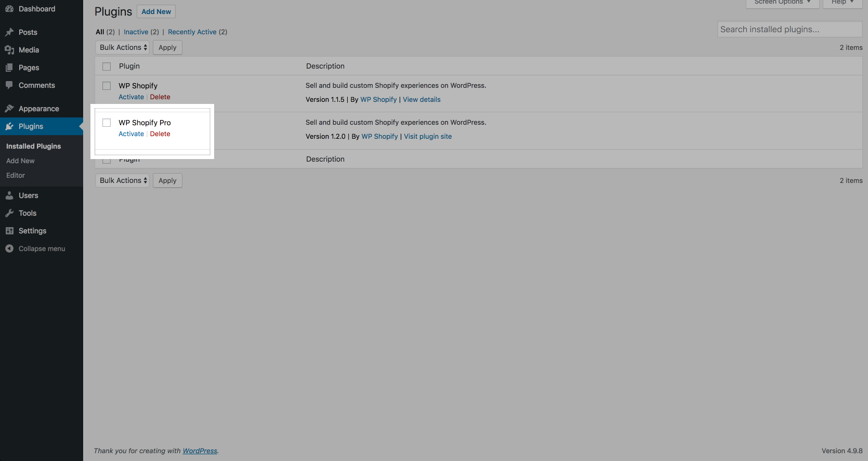Screen dimensions: 868x461
Task: Open the Dashboard menu
Action: coord(37,9)
